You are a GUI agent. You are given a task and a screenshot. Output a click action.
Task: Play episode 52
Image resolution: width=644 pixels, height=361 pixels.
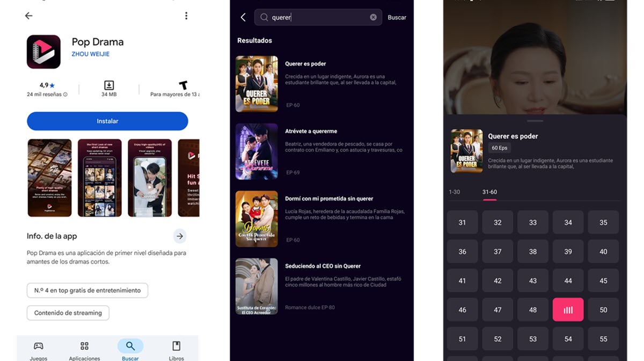[497, 339]
